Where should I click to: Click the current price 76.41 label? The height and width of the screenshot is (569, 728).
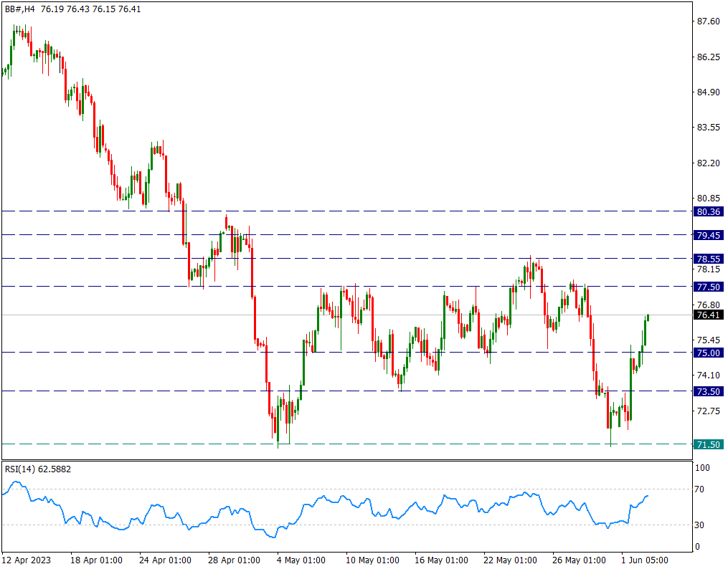(x=708, y=315)
